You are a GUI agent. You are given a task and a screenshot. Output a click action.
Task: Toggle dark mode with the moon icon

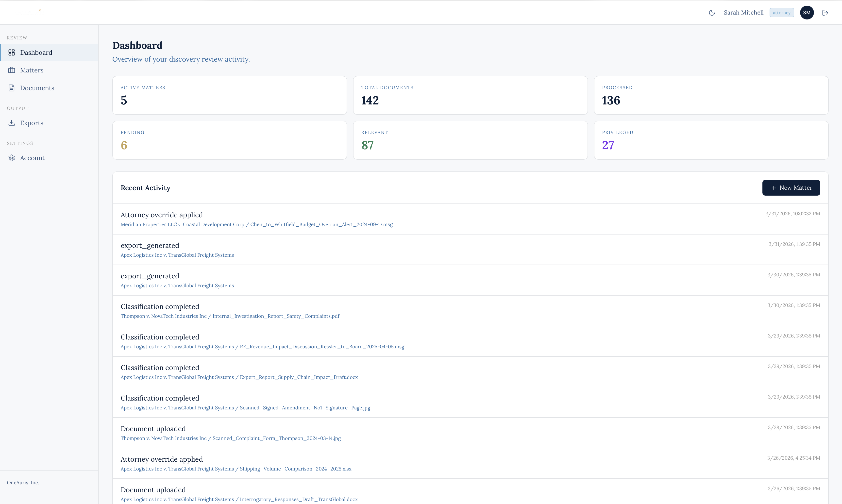pos(712,12)
